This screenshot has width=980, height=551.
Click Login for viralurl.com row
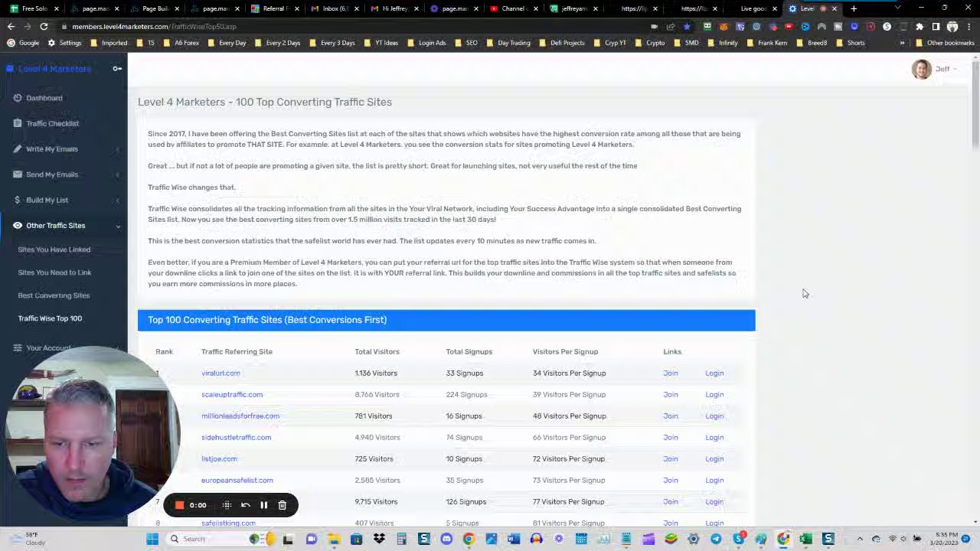[714, 373]
